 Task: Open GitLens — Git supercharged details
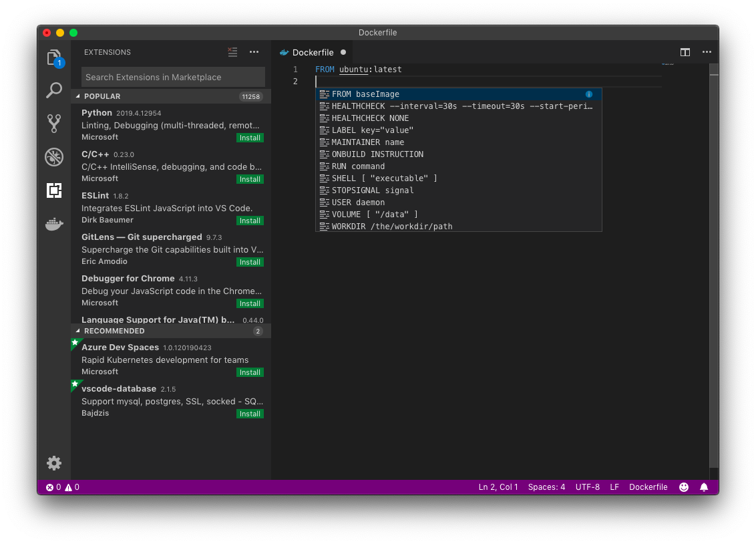tap(171, 249)
